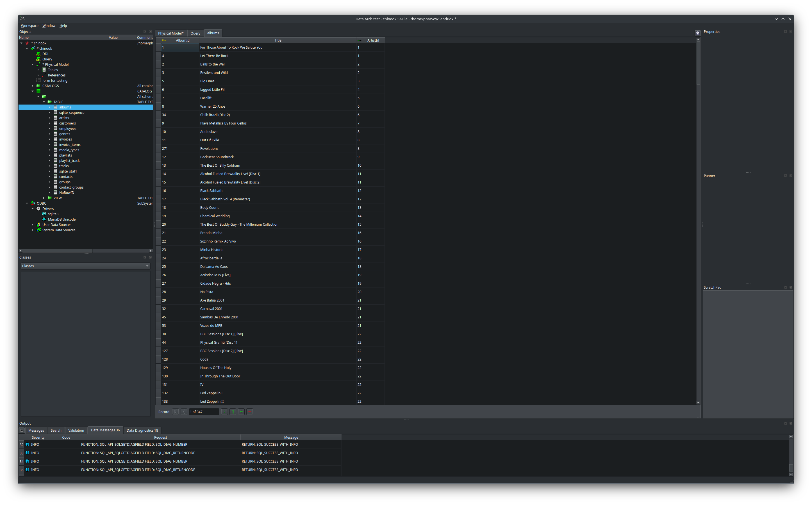The image size is (812, 505).
Task: Select the sqlite3 driver under ODBC Drivers
Action: coord(53,214)
